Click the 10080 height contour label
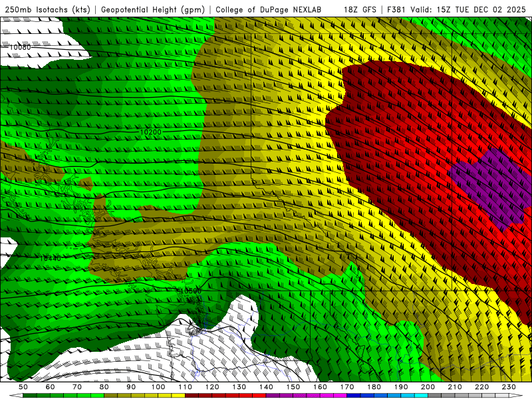The width and height of the screenshot is (532, 399). pyautogui.click(x=20, y=47)
